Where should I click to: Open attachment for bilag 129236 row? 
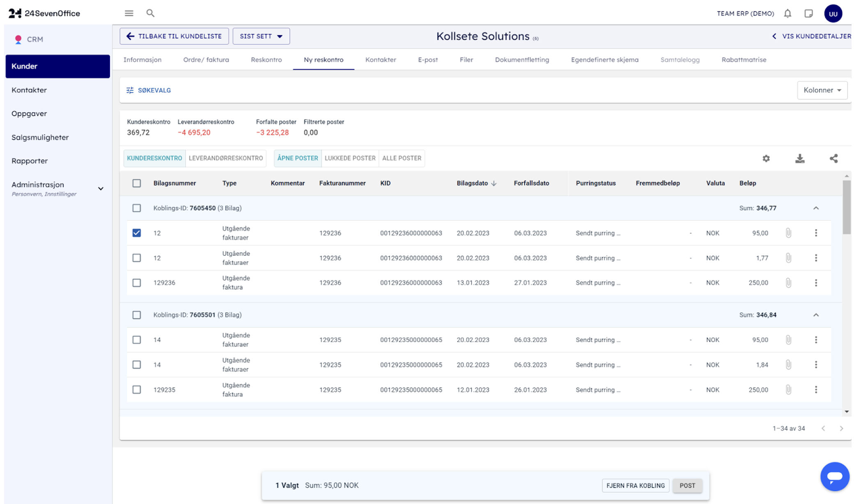(788, 283)
